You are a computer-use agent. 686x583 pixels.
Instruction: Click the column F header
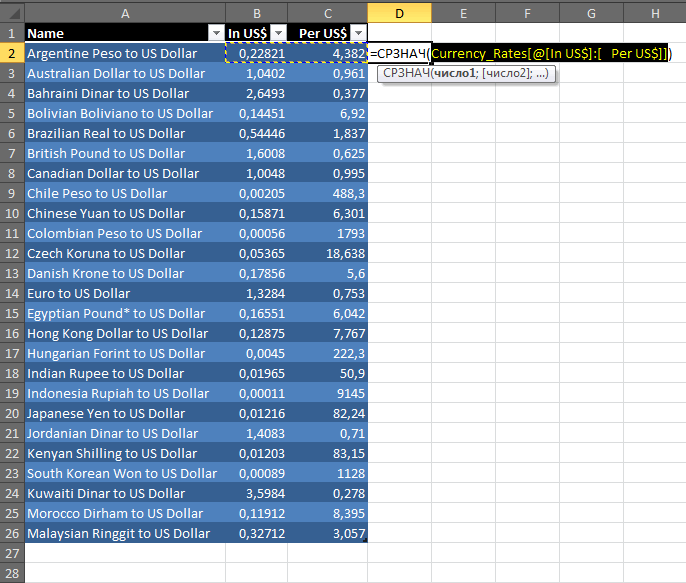click(x=526, y=13)
